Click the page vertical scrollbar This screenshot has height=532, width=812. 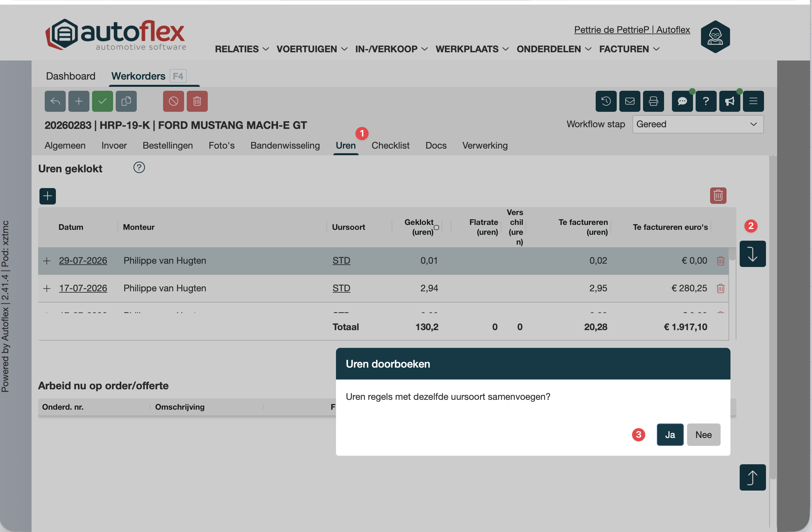coord(773,317)
